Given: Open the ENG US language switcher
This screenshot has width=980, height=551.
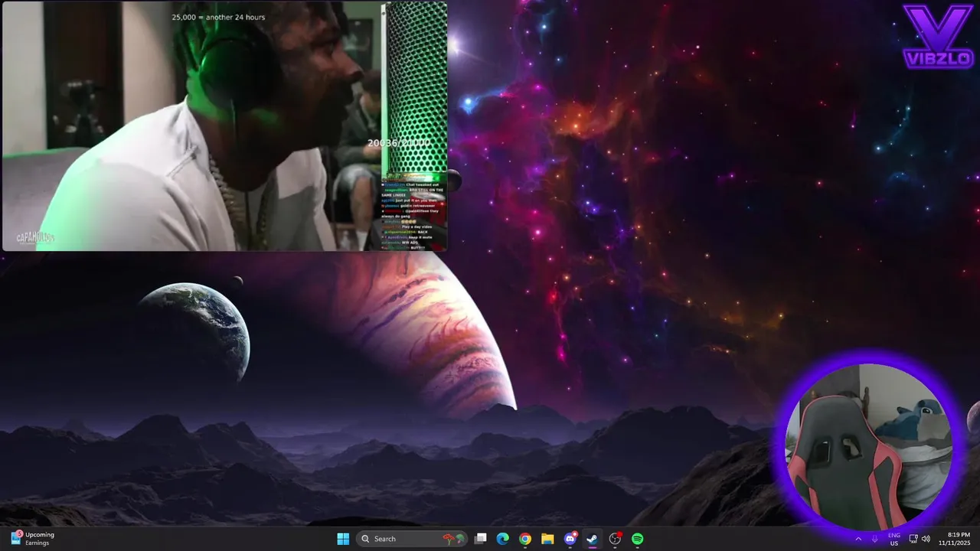Looking at the screenshot, I should 894,539.
